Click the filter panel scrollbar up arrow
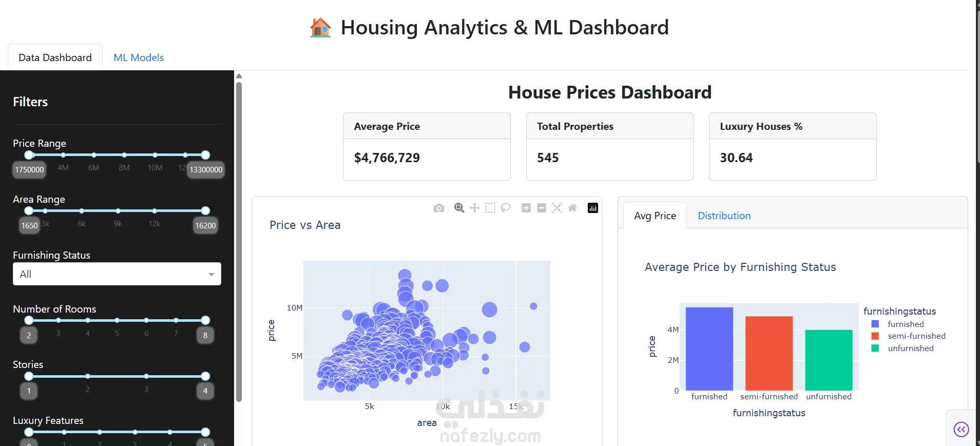Screen dimensions: 980x446 pos(239,76)
